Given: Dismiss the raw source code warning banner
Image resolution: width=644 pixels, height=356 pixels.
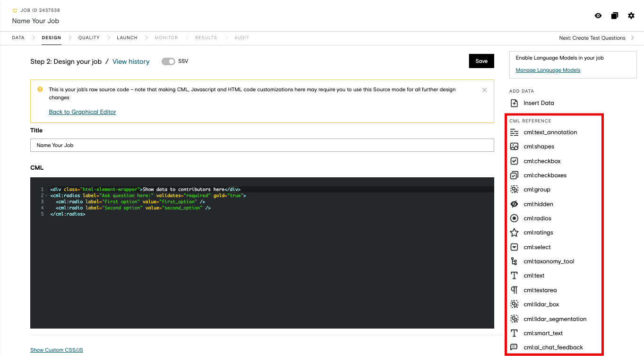Looking at the screenshot, I should (x=484, y=90).
